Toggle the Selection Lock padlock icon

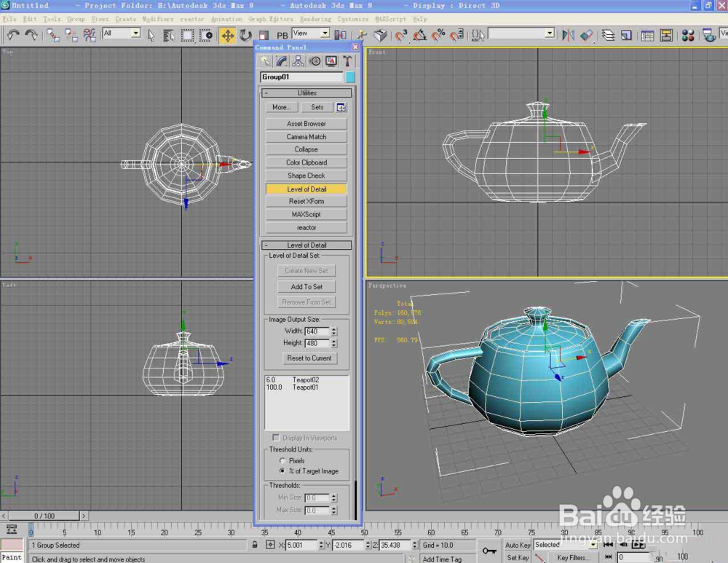pos(254,544)
